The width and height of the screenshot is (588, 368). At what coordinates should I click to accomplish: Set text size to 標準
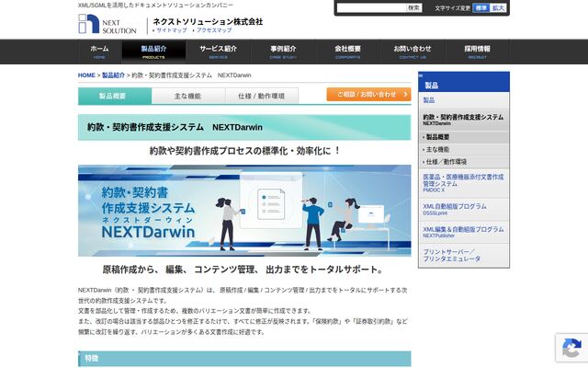click(481, 8)
